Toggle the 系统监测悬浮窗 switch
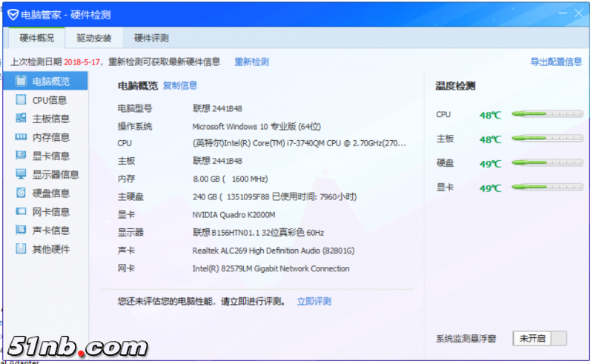 click(540, 338)
